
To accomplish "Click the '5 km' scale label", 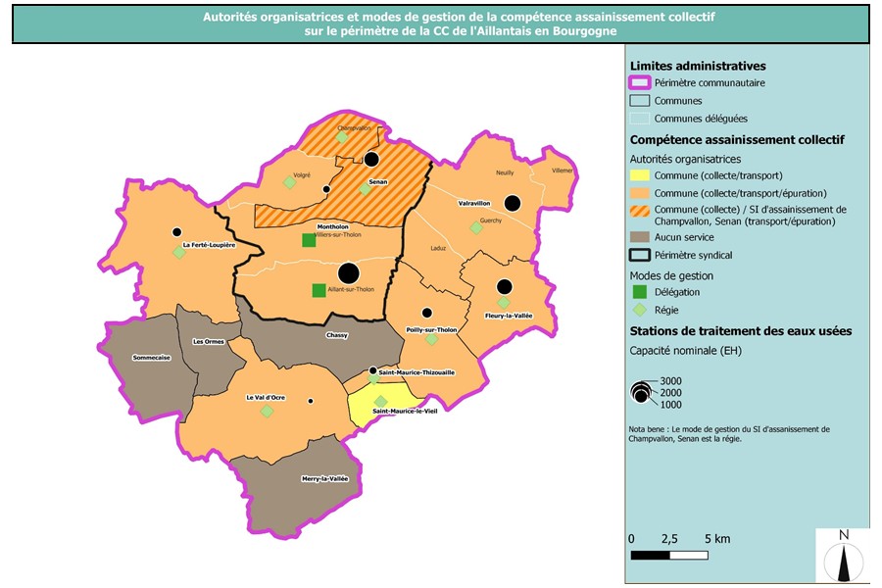I will click(717, 538).
